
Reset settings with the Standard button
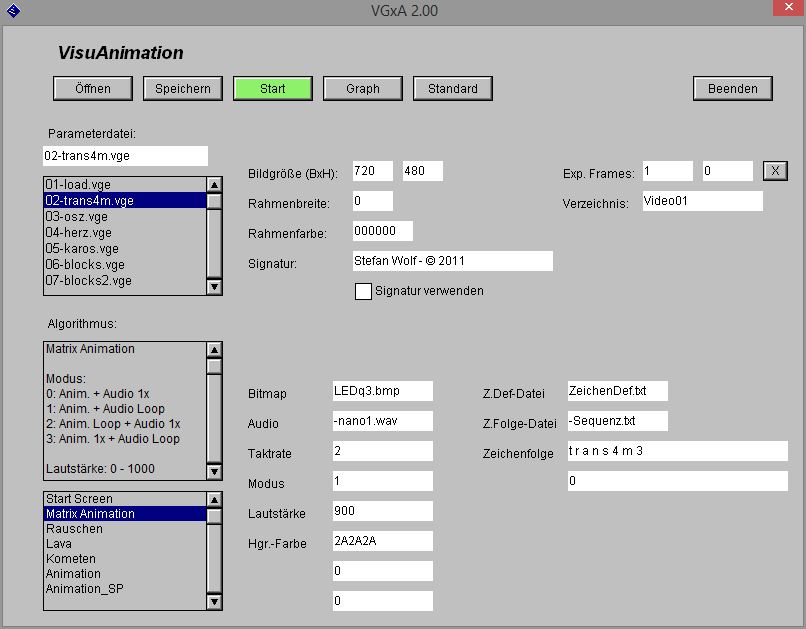(x=452, y=88)
